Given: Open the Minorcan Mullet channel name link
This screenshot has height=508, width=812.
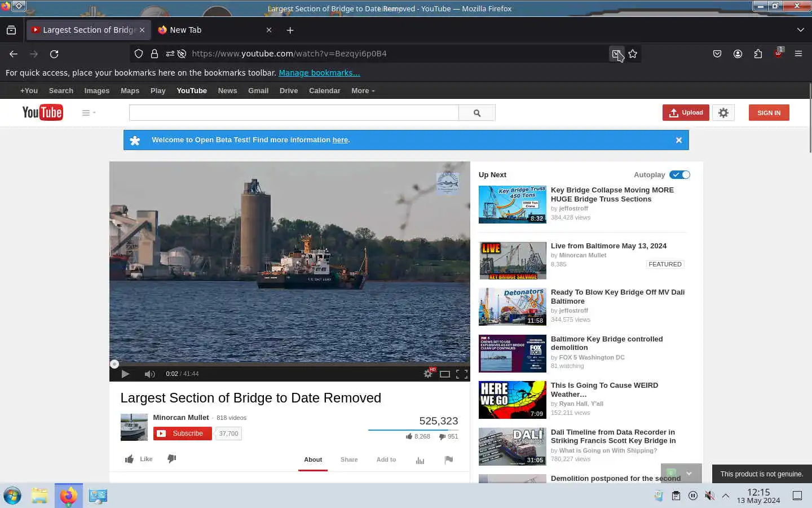Looking at the screenshot, I should point(181,418).
